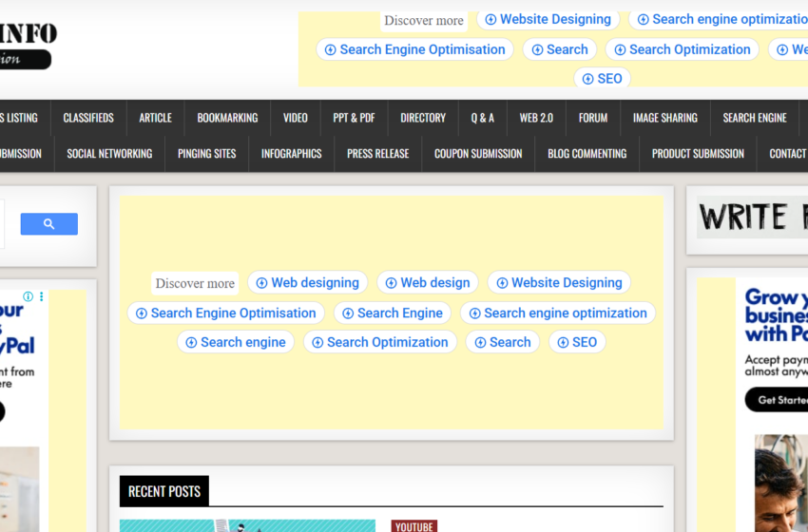Click Search chip in header ad
Screen dimensions: 808x532
(x=560, y=49)
